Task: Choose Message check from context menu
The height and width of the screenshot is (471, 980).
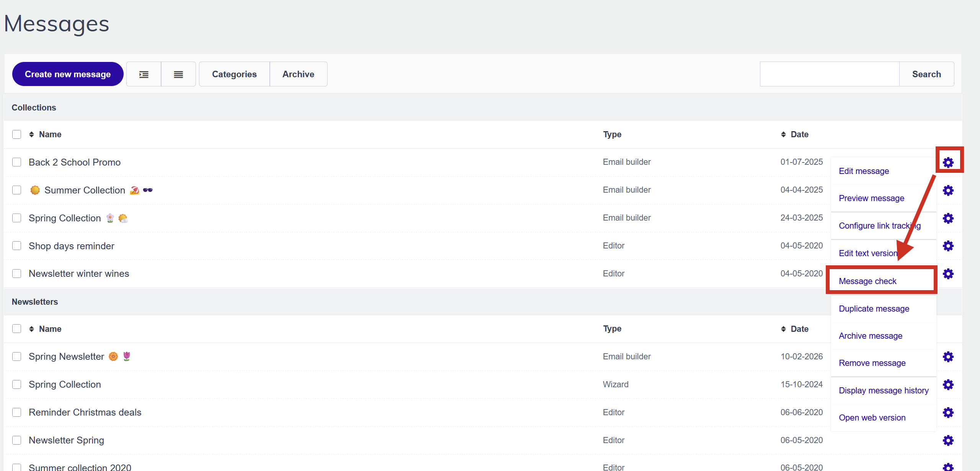Action: tap(867, 281)
